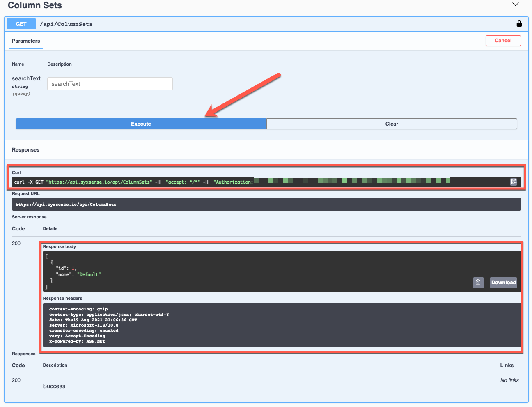Click the x-powered-by: ASP.NET header line
Image resolution: width=532 pixels, height=407 pixels.
[77, 341]
